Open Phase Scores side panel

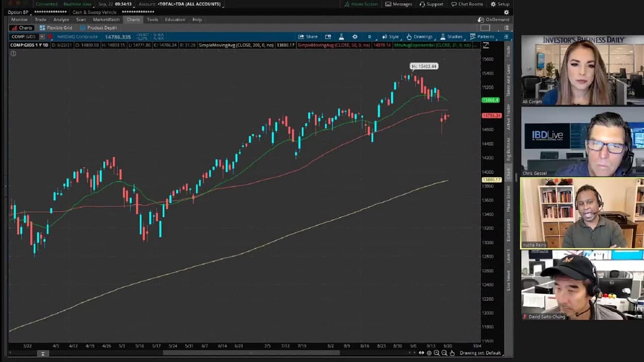(x=508, y=199)
